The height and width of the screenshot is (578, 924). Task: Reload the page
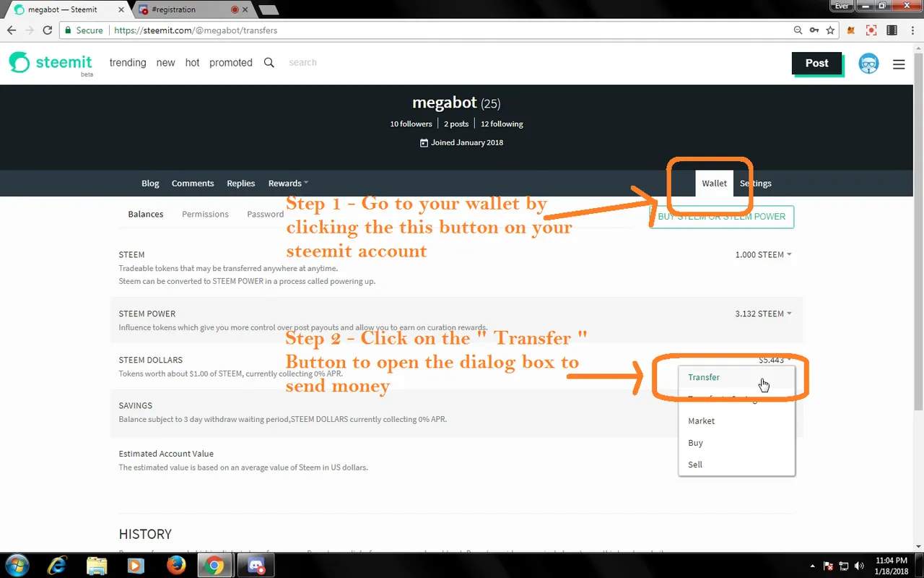[x=48, y=30]
